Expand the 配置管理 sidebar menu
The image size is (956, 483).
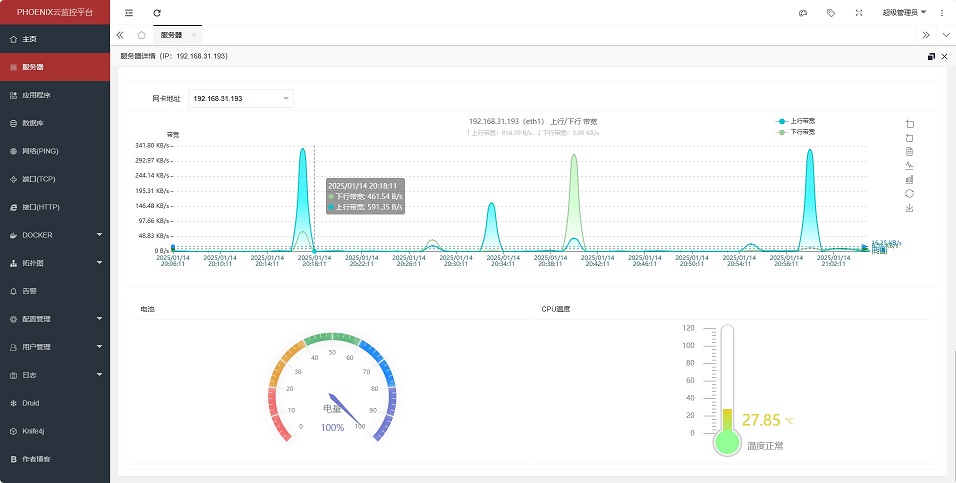55,319
